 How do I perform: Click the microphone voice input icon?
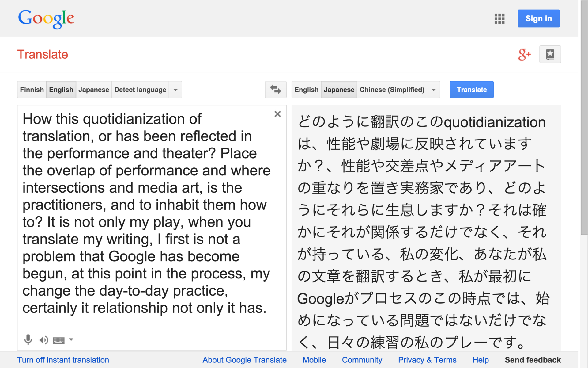coord(28,339)
